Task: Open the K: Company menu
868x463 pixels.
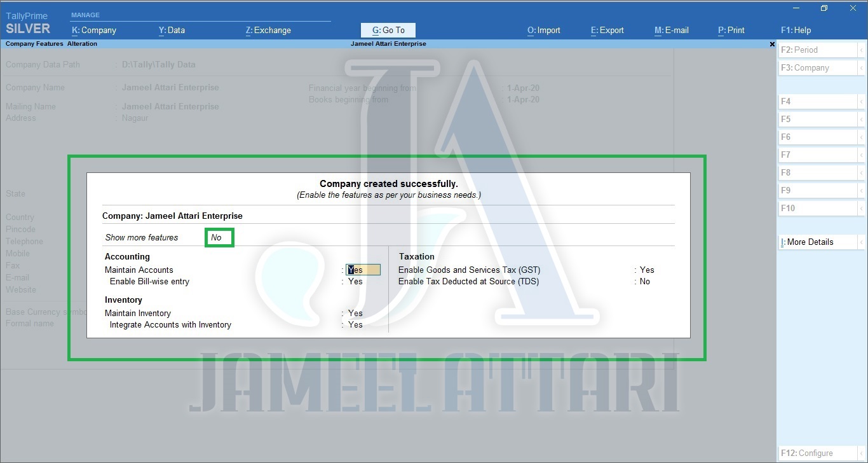Action: coord(94,30)
